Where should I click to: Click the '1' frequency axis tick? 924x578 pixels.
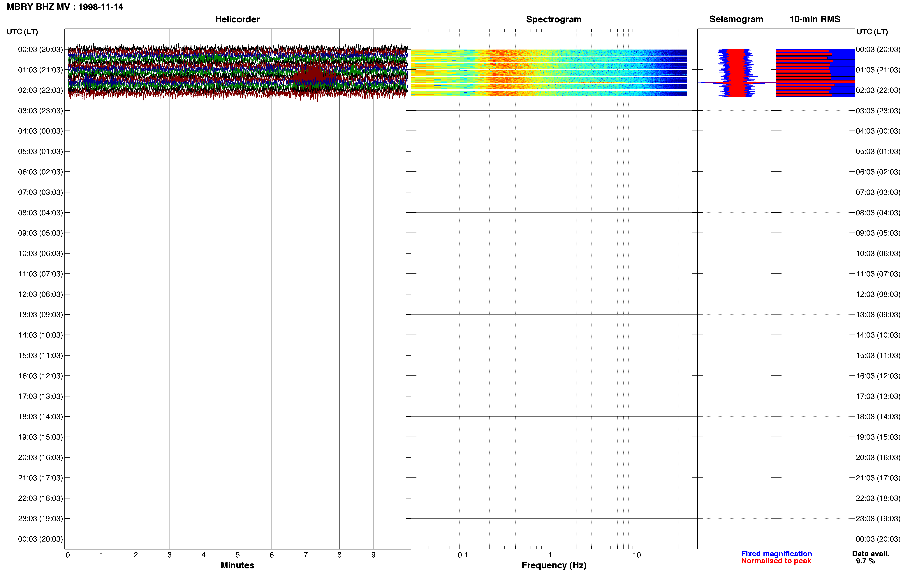pos(550,555)
